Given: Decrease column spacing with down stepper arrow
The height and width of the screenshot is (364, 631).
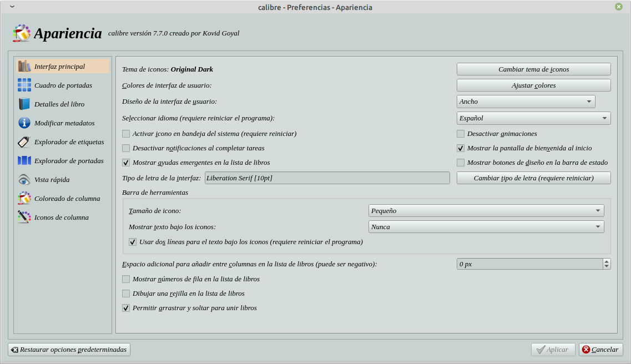Looking at the screenshot, I should [x=607, y=267].
